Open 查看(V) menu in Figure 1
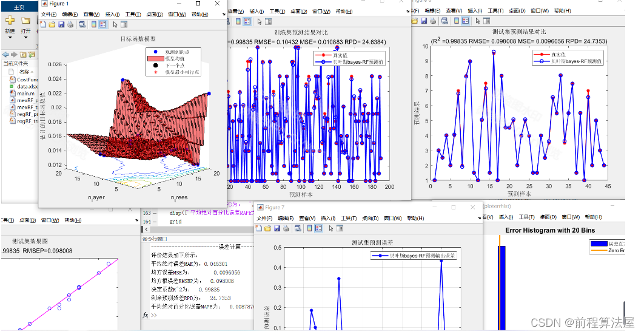Image resolution: width=644 pixels, height=334 pixels. [x=91, y=15]
